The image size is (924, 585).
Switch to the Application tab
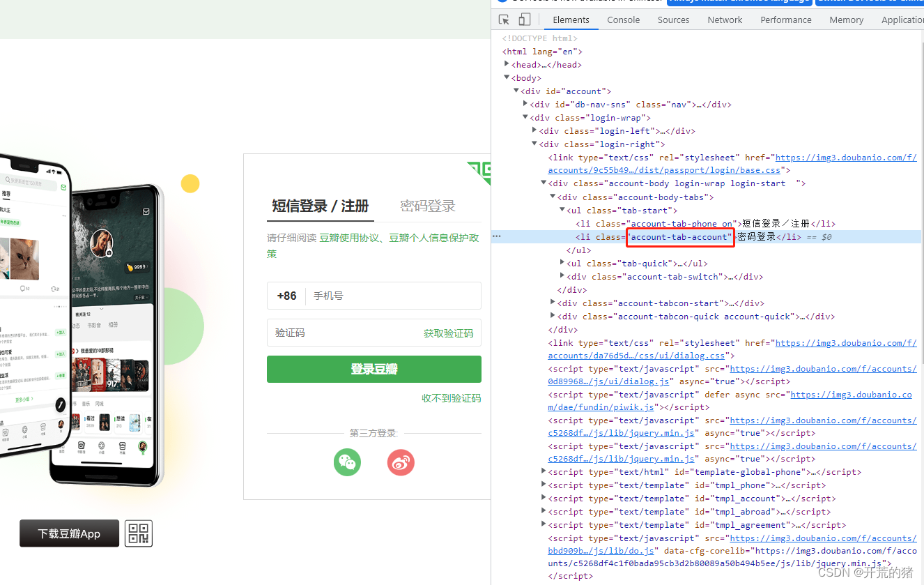click(902, 20)
